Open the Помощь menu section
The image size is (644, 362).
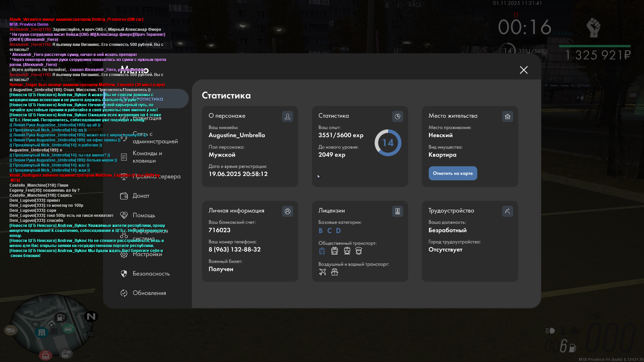click(144, 215)
